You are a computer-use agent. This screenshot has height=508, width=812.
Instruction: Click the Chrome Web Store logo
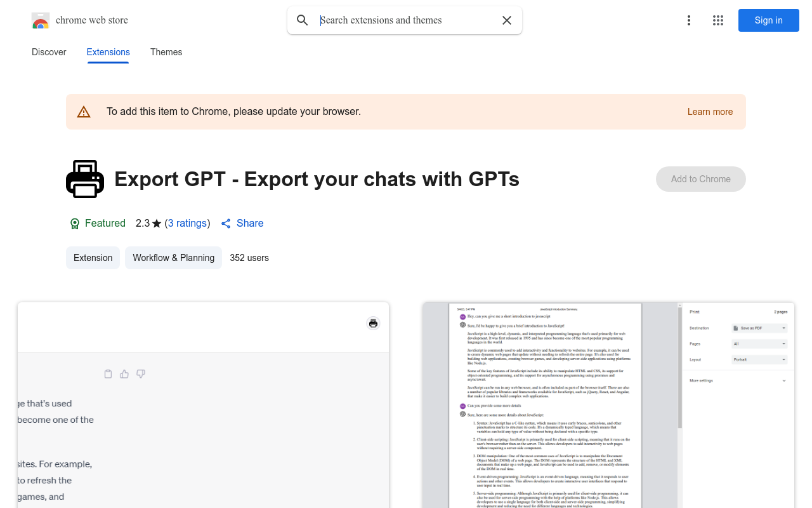point(41,20)
